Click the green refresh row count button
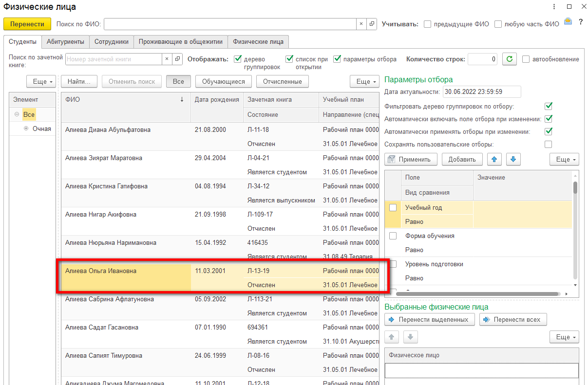This screenshot has width=588, height=385. coord(510,59)
